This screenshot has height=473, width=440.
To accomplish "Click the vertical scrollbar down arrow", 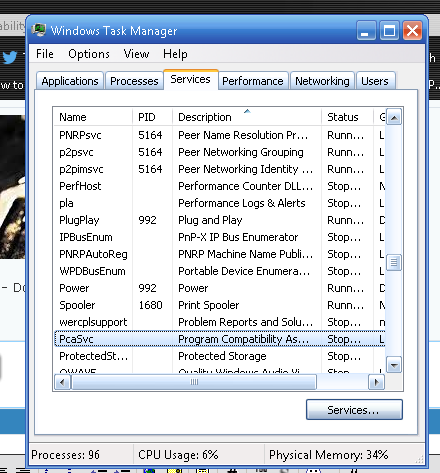I will click(x=394, y=365).
